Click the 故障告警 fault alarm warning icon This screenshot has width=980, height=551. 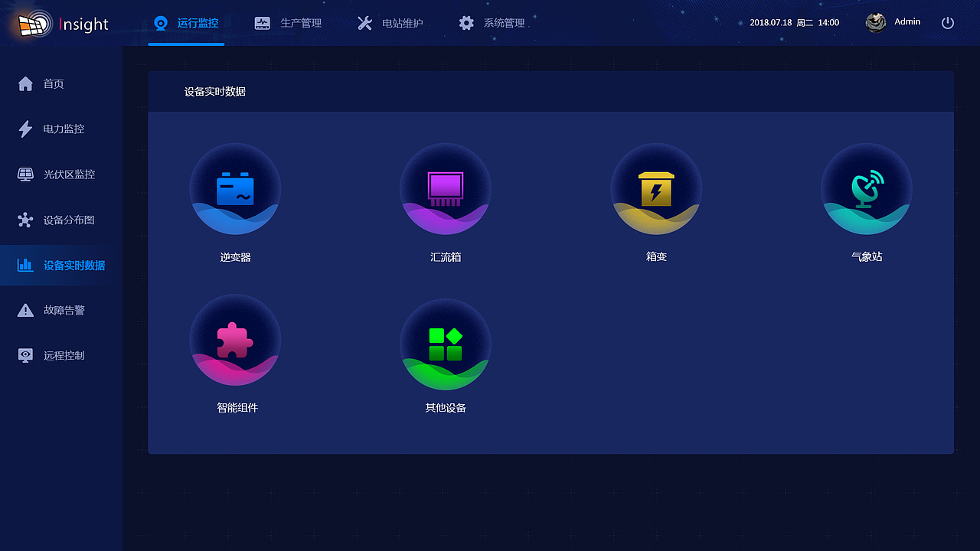(x=26, y=309)
